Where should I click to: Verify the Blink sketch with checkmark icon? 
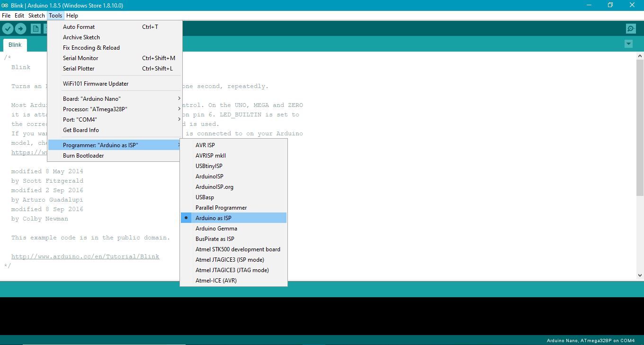(8, 28)
